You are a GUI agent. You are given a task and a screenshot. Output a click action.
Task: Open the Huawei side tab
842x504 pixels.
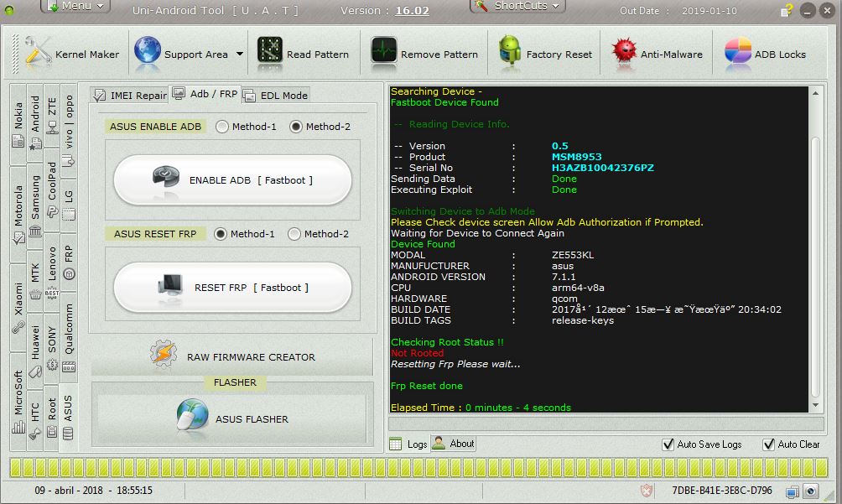pyautogui.click(x=35, y=351)
